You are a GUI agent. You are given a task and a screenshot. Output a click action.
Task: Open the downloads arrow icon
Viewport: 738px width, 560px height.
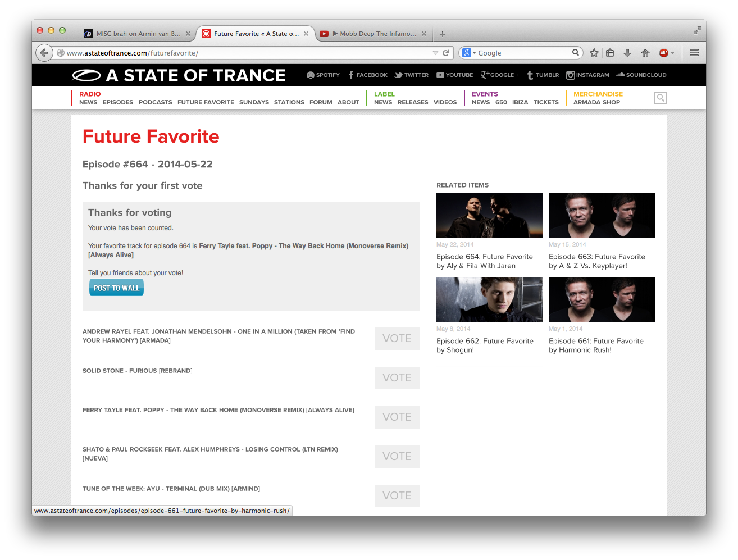click(627, 53)
